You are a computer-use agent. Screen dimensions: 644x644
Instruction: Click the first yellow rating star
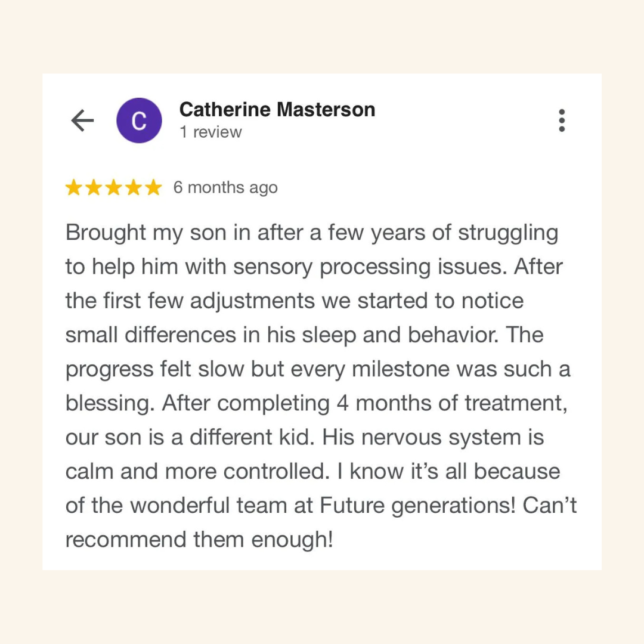74,188
